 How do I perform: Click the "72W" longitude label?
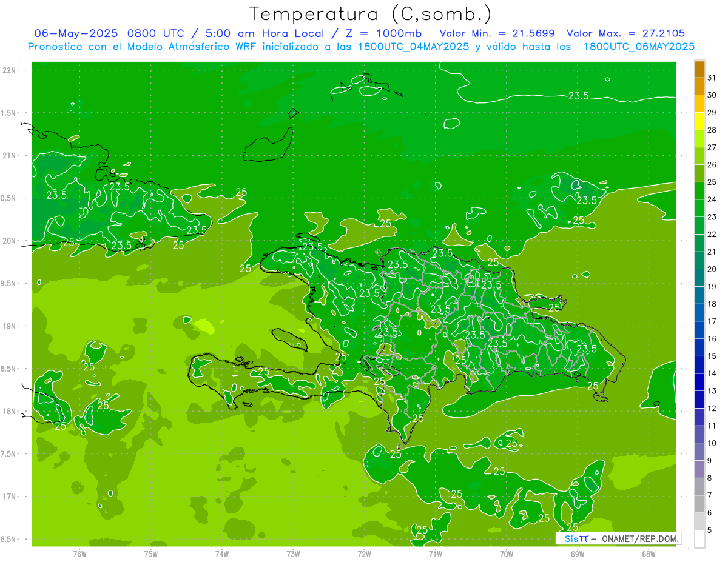(364, 554)
